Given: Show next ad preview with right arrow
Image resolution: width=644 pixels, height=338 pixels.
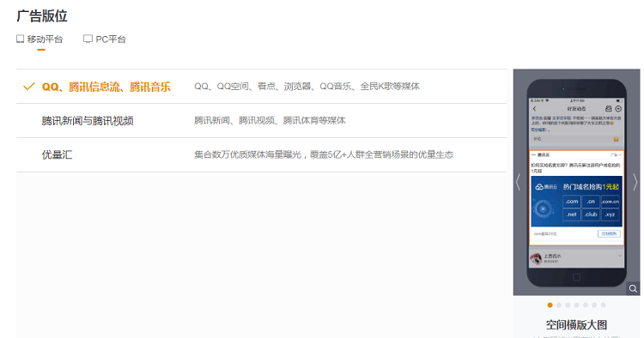Looking at the screenshot, I should 635,182.
